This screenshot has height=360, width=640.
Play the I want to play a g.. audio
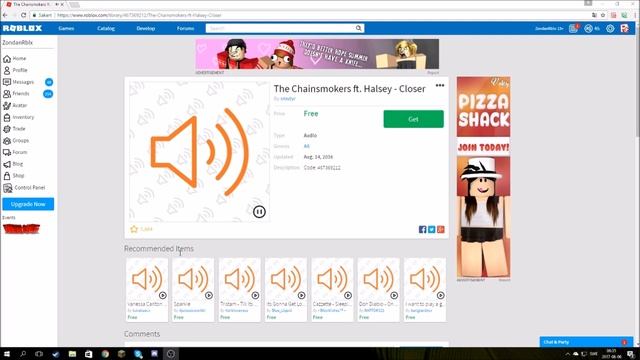point(440,295)
